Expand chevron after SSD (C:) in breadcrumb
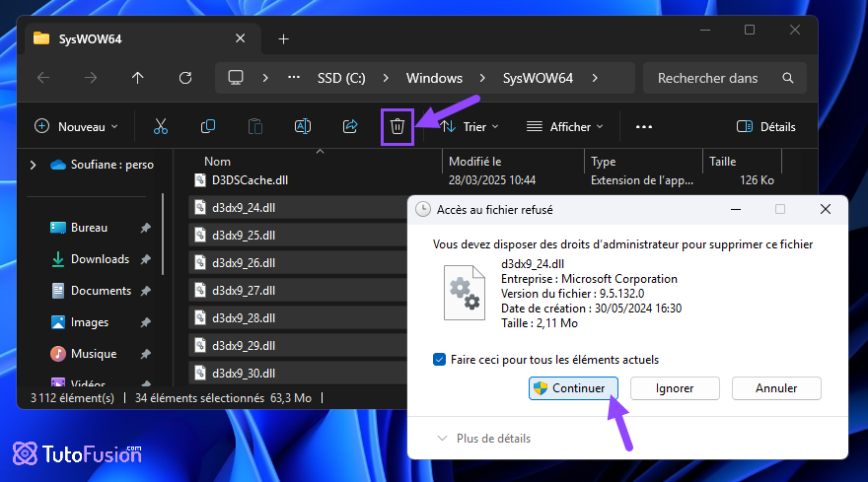Viewport: 868px width, 482px height. [386, 78]
